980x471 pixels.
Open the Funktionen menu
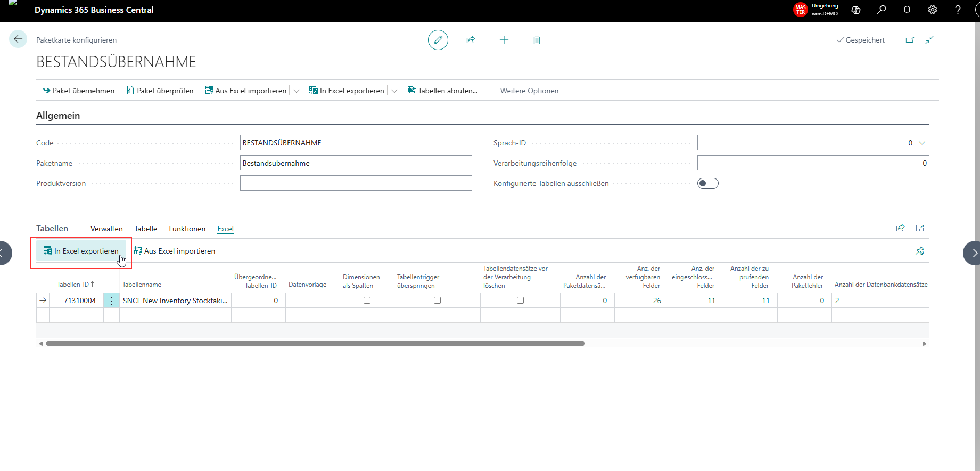pyautogui.click(x=187, y=229)
